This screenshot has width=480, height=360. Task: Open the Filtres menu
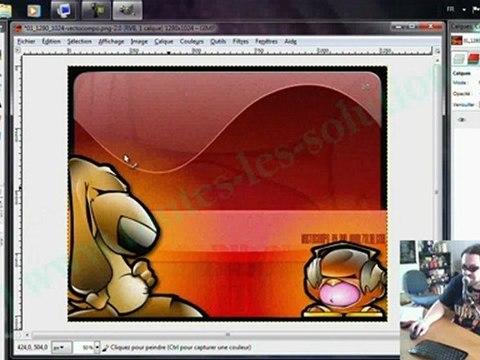pos(241,41)
